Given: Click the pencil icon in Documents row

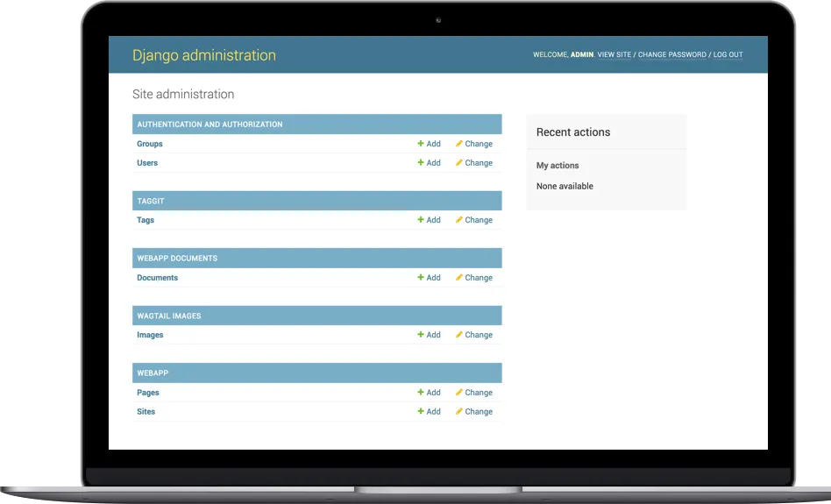Looking at the screenshot, I should click(x=458, y=278).
